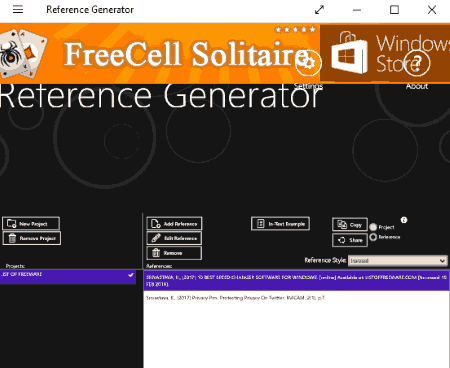Screen dimensions: 450x368
Task: Click the New Project button
Action: [31, 224]
